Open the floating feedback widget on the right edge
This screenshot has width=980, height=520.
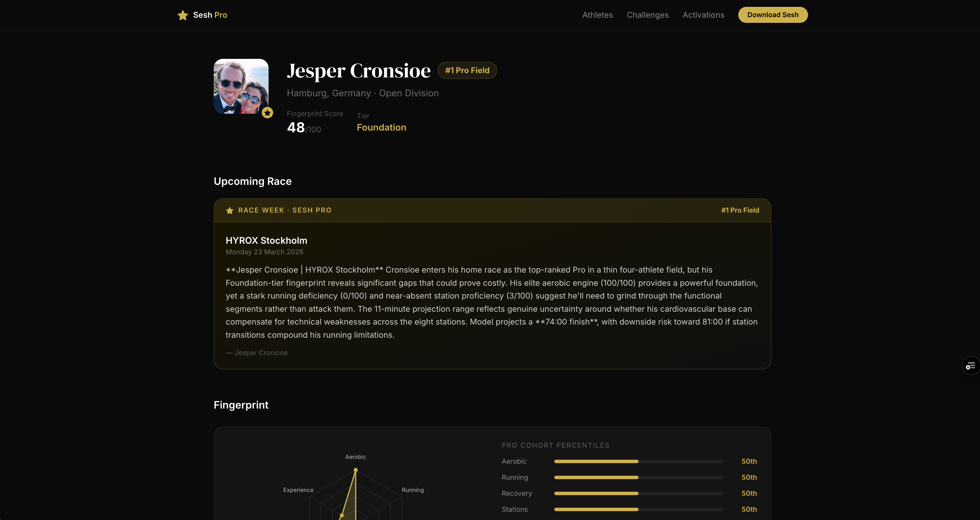point(971,365)
